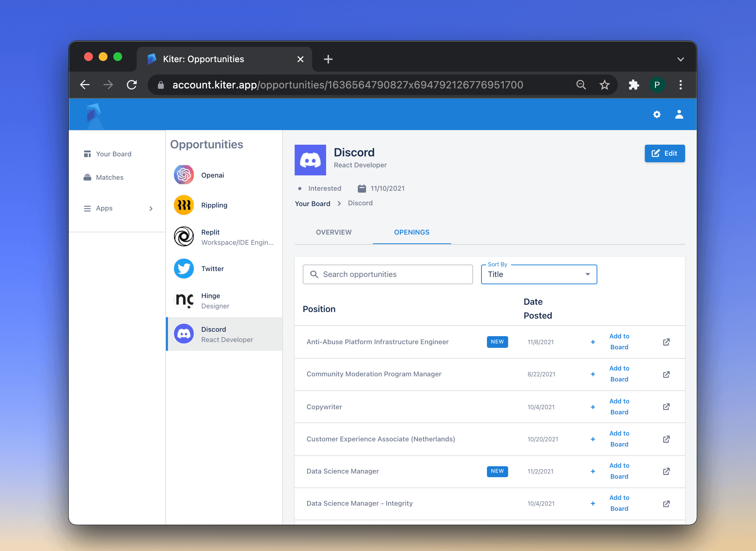
Task: Add Anti-Abuse Platform Infrastructure Engineer to Board
Action: (619, 342)
